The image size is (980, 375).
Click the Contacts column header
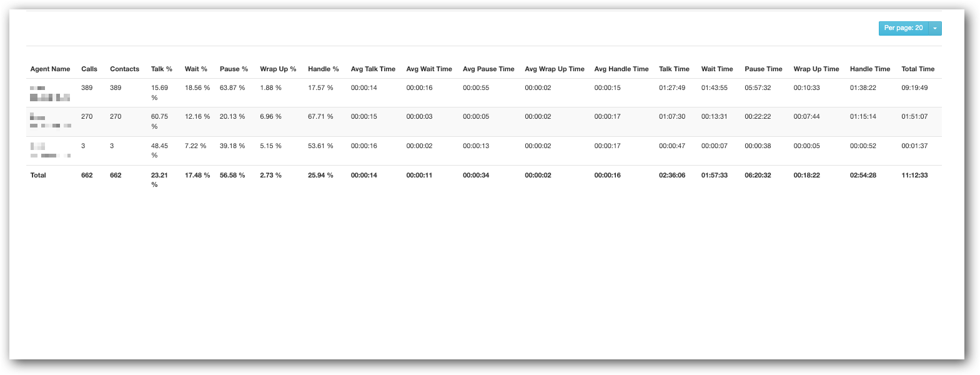coord(124,69)
